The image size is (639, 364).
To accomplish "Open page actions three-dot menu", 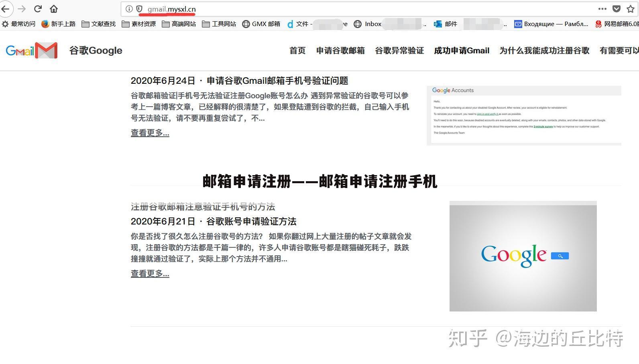I will coord(602,9).
